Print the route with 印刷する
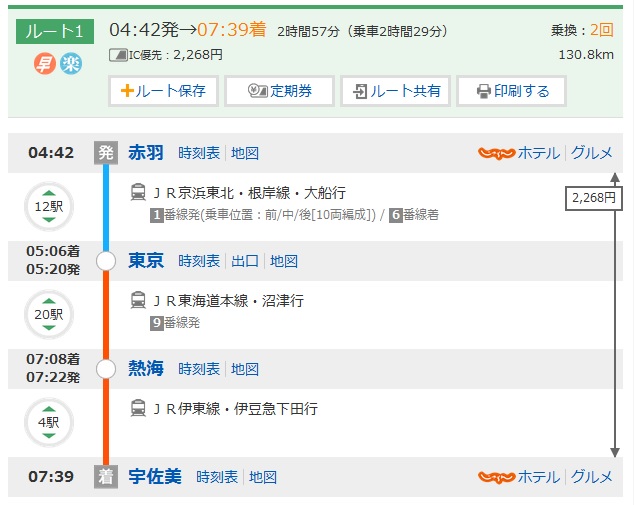This screenshot has width=634, height=505. pos(511,91)
